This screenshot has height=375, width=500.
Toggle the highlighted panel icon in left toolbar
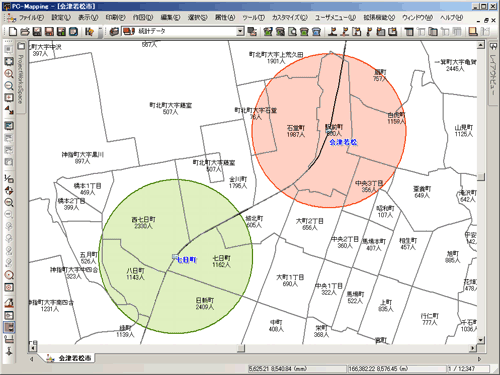[x=9, y=327]
